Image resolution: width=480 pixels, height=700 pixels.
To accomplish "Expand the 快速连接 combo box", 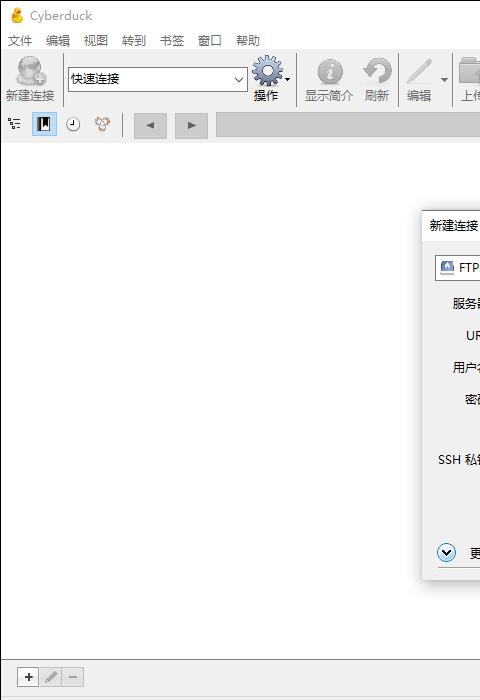I will pos(239,79).
